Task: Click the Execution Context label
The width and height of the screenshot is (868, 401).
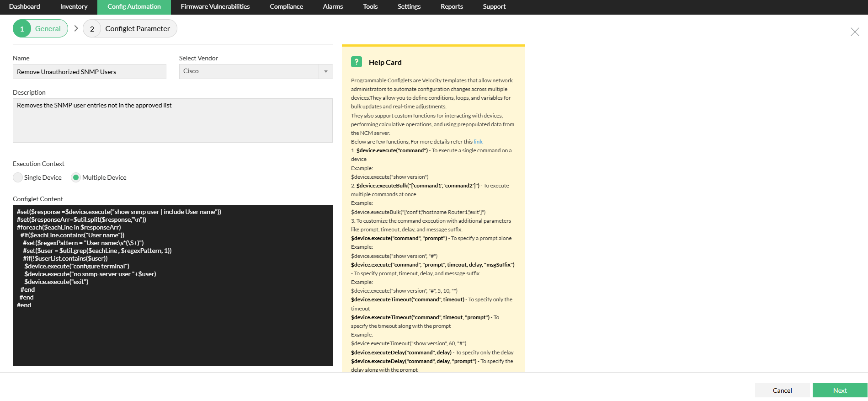Action: pos(38,164)
